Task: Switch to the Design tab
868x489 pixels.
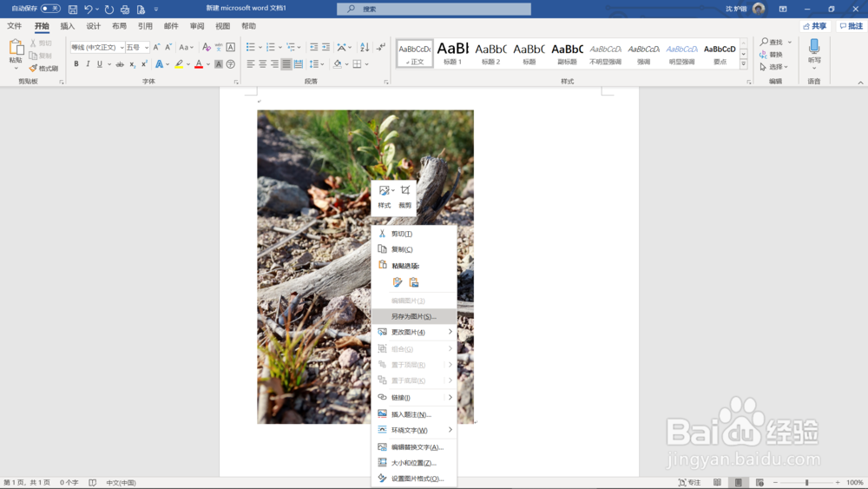Action: pyautogui.click(x=94, y=26)
